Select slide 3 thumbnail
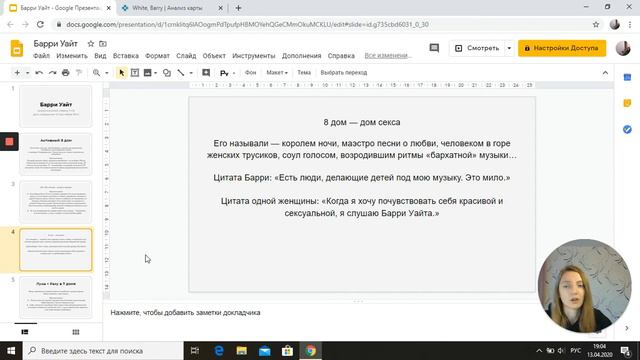Image resolution: width=640 pixels, height=360 pixels. point(56,202)
